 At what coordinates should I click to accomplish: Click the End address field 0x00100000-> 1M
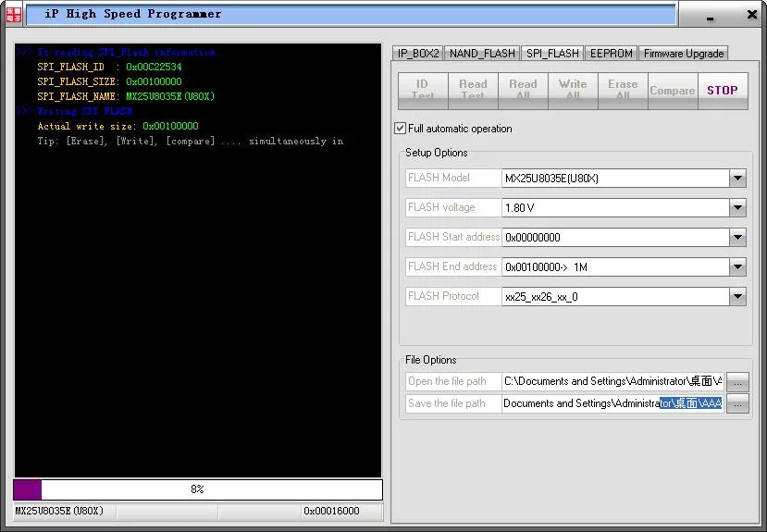615,267
